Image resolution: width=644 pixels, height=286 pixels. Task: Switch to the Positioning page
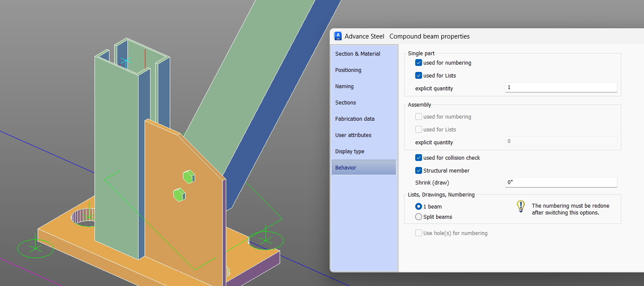(x=348, y=70)
